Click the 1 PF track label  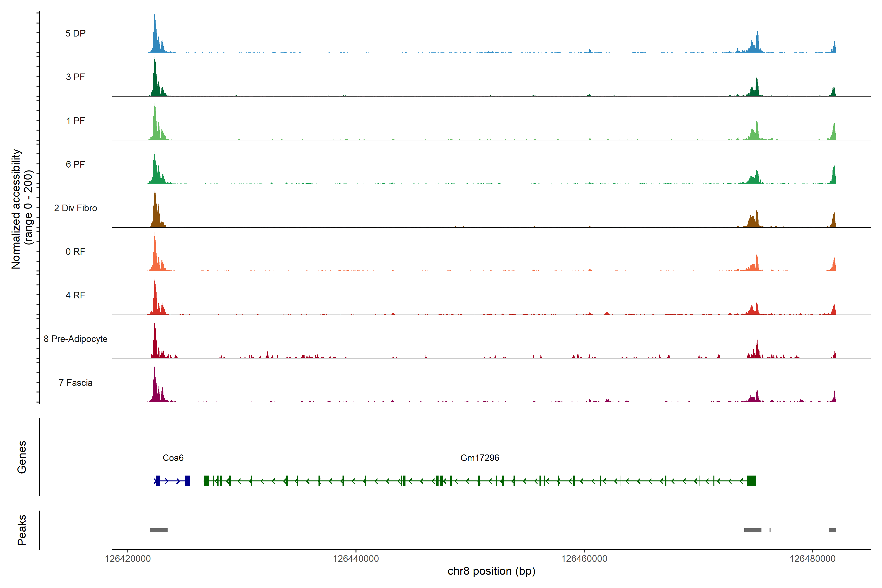(75, 121)
